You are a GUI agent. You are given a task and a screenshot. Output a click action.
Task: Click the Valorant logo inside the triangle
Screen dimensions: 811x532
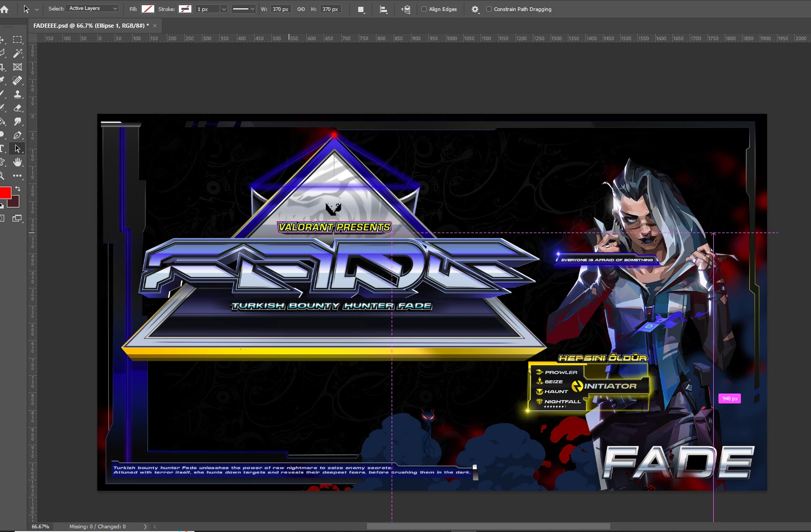(x=333, y=209)
